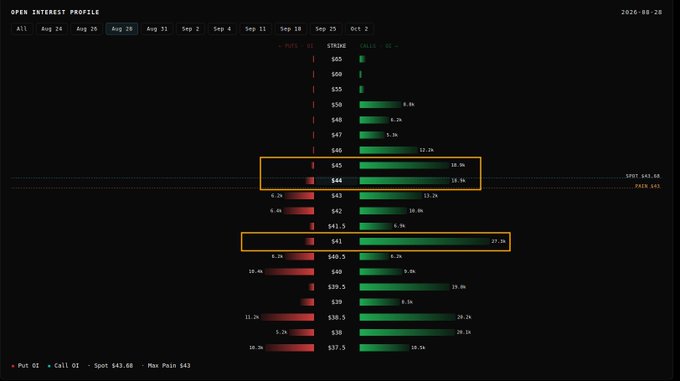Click the $40.5 strike label
Image resolution: width=680 pixels, height=381 pixels.
[337, 257]
